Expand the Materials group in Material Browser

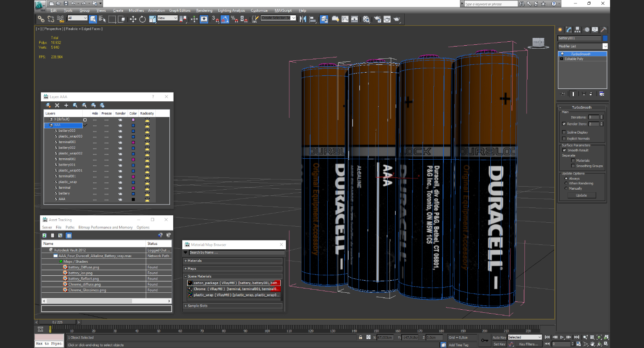pos(234,261)
